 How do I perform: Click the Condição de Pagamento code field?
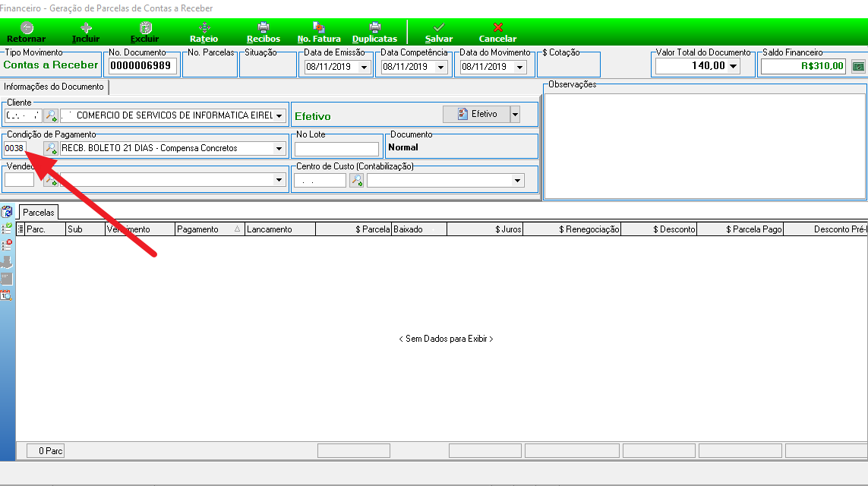click(15, 148)
